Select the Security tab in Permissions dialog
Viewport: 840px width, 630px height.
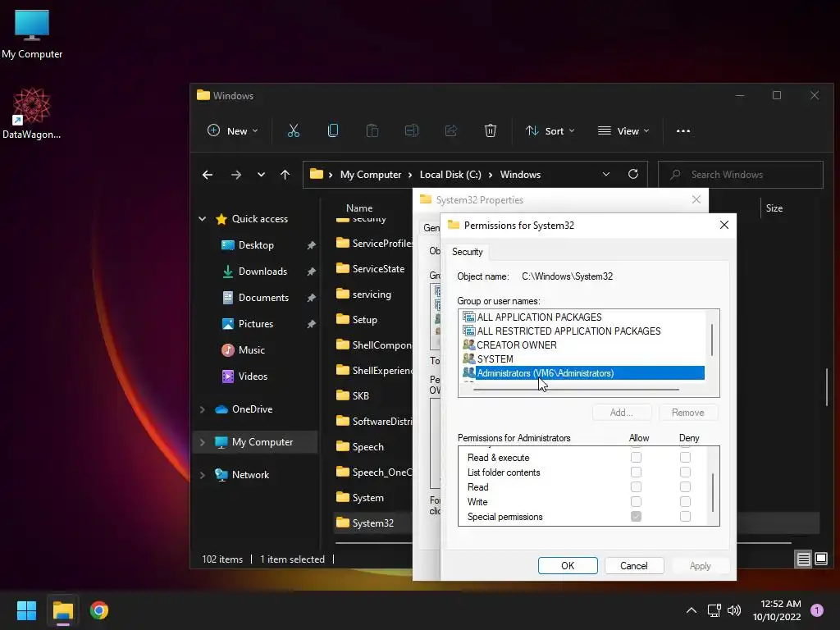(467, 252)
